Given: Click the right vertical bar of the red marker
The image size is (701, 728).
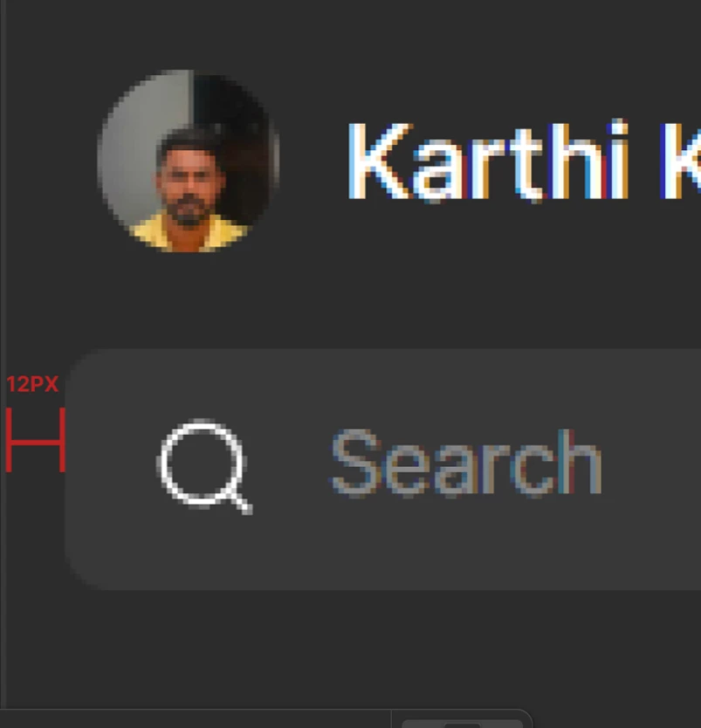Looking at the screenshot, I should coord(63,440).
